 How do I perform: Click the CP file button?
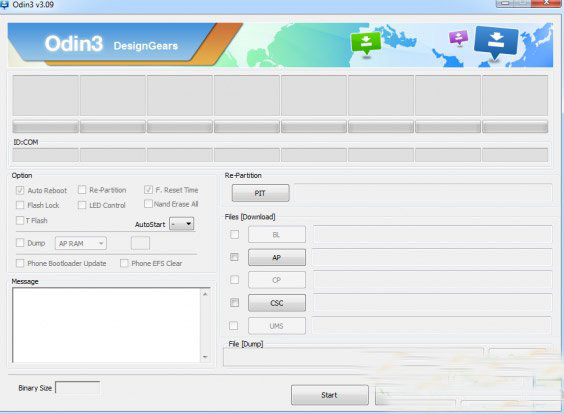point(277,280)
